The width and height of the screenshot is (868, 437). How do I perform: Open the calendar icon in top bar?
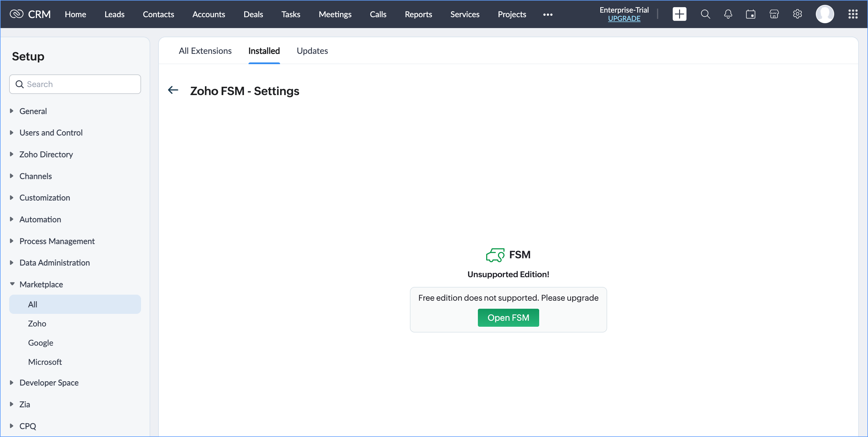click(750, 14)
